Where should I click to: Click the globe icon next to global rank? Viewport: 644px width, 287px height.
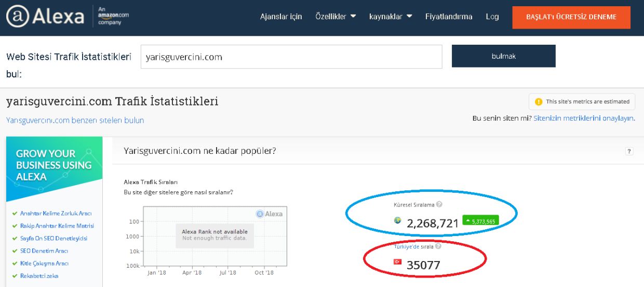pyautogui.click(x=398, y=221)
